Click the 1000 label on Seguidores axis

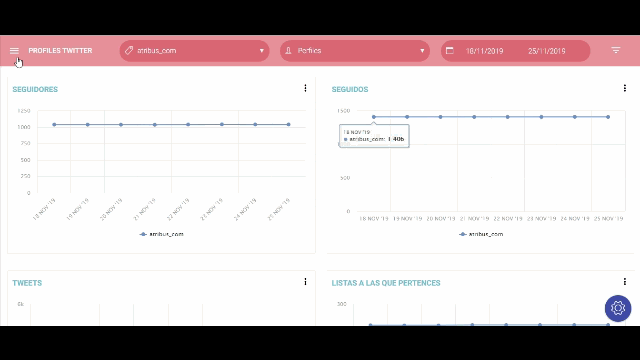(x=24, y=127)
